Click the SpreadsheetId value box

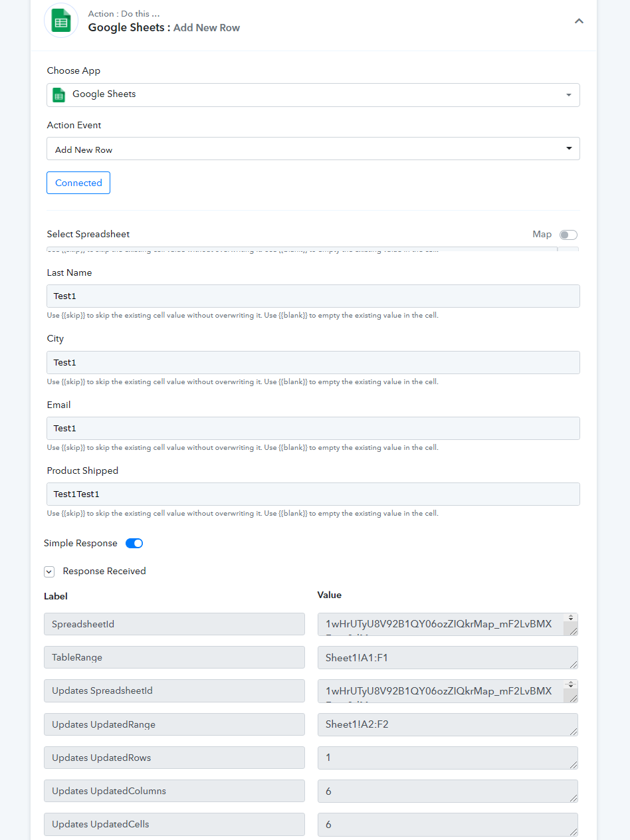(x=447, y=624)
